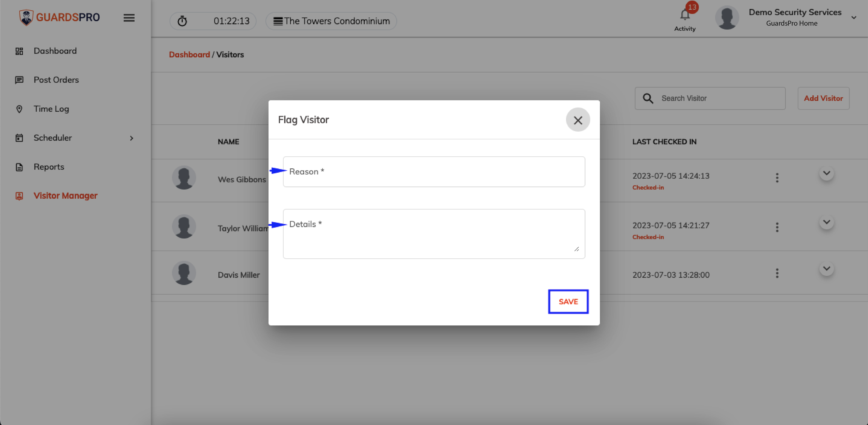This screenshot has width=868, height=425.
Task: Go to Time Log in sidebar
Action: pyautogui.click(x=51, y=109)
